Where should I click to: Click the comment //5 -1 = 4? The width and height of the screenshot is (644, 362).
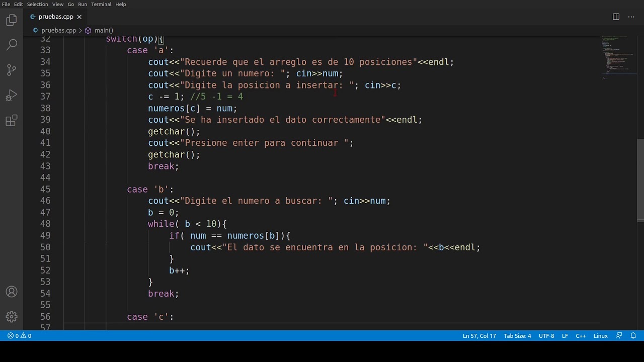(216, 97)
